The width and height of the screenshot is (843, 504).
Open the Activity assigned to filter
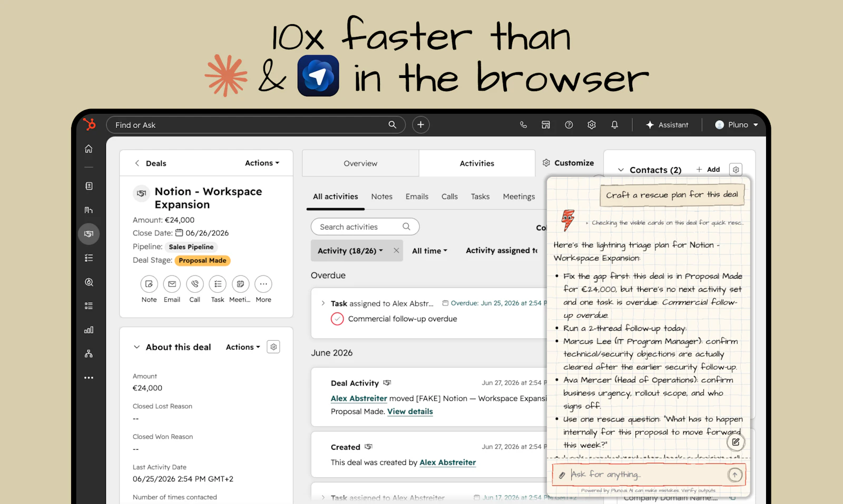502,251
